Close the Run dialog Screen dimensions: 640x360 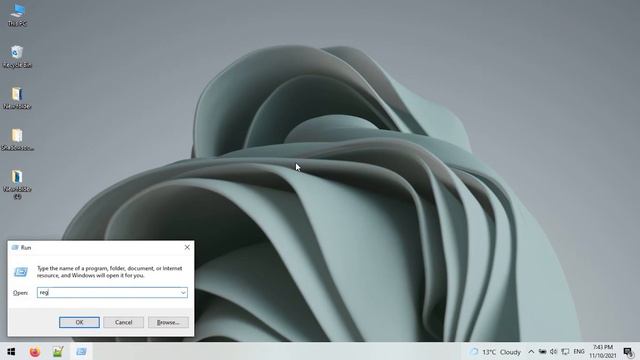click(x=187, y=247)
